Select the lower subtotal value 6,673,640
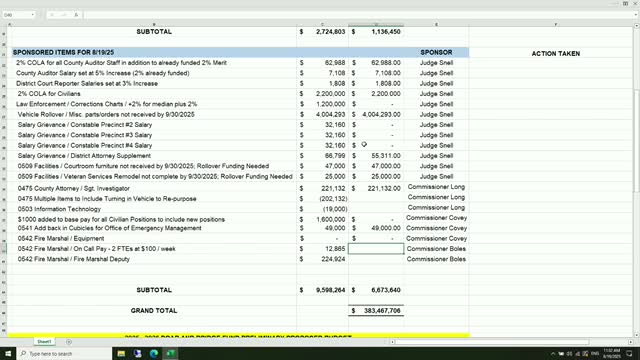This screenshot has width=640, height=360. [386, 290]
